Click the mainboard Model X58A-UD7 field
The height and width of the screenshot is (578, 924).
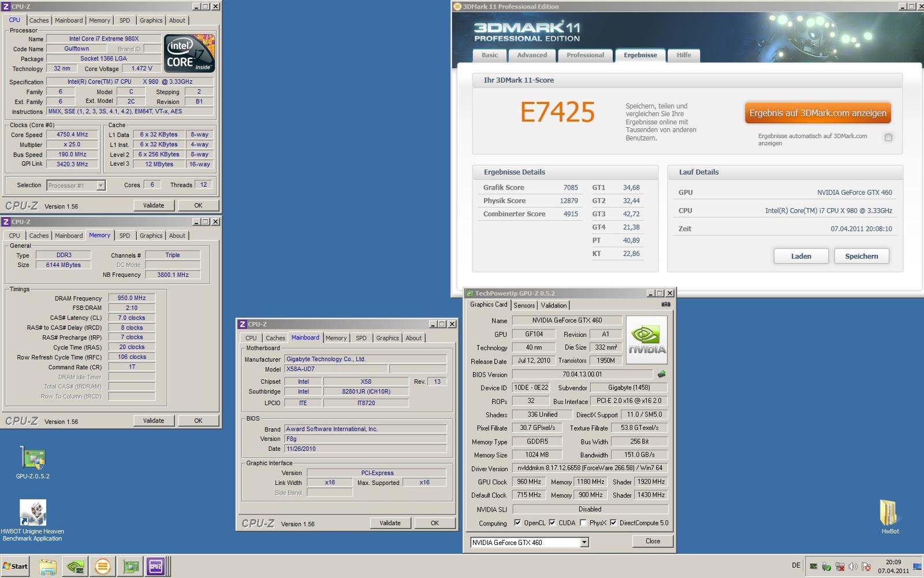(336, 369)
